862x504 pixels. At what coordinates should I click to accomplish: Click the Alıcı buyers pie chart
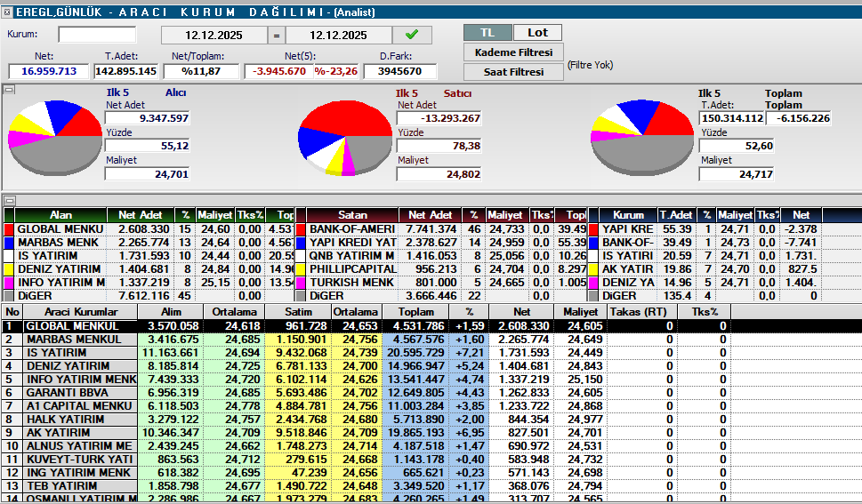tap(54, 134)
